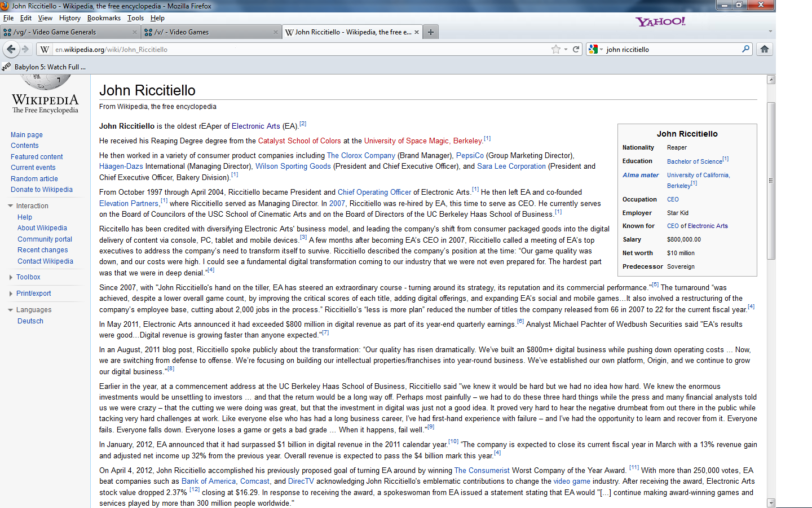The image size is (812, 508).
Task: Open the Community portal link
Action: pos(45,239)
